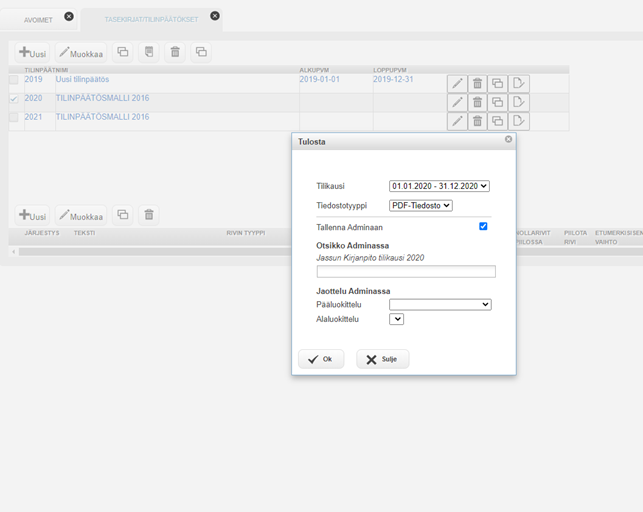Click the upper toolbar Muokkaa button

tap(81, 53)
